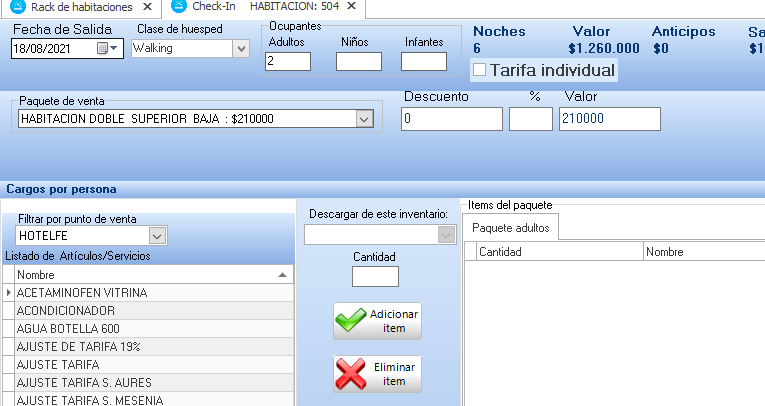The image size is (765, 406).
Task: Open the Descargar de este inventario dropdown
Action: pyautogui.click(x=445, y=234)
